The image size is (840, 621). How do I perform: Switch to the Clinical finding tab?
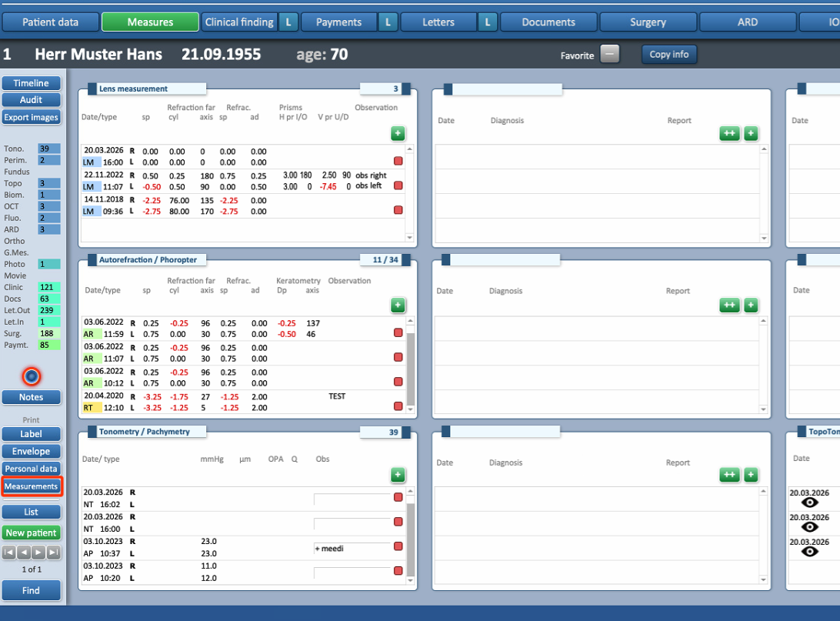pos(239,22)
